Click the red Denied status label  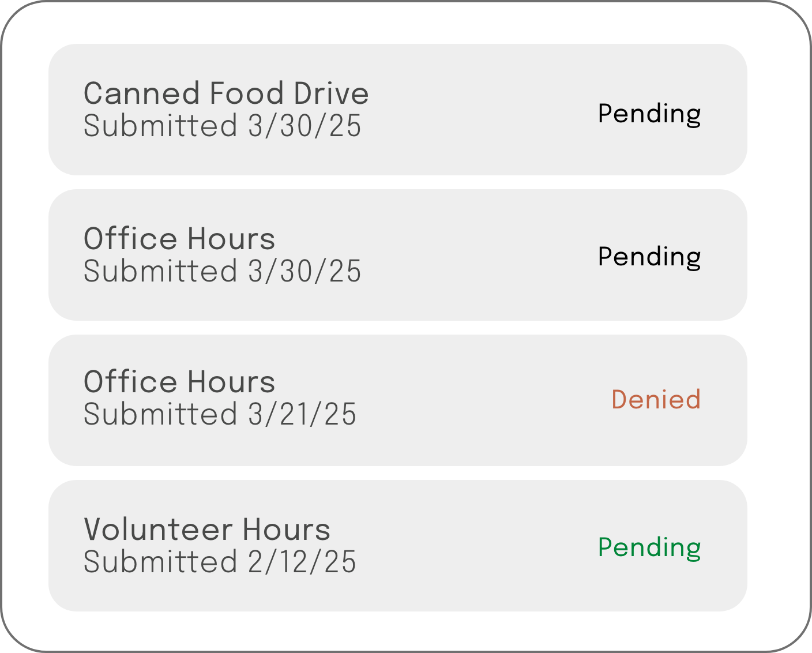pos(656,399)
